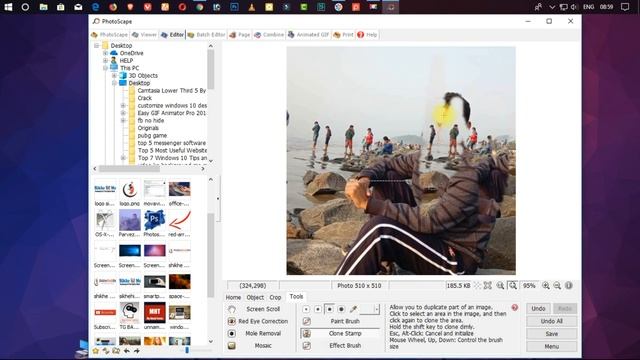Click the fit-to-window zoom icon
The height and width of the screenshot is (360, 640).
coord(513,286)
